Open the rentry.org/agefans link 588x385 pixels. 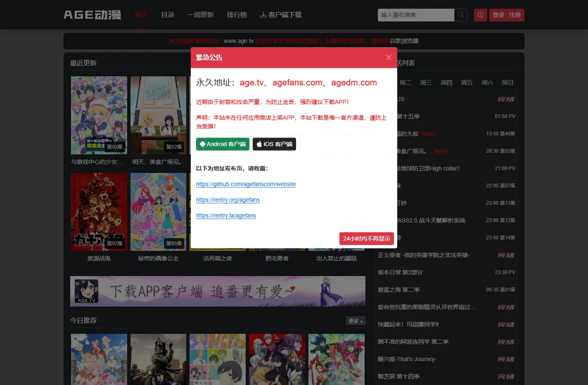click(x=228, y=200)
